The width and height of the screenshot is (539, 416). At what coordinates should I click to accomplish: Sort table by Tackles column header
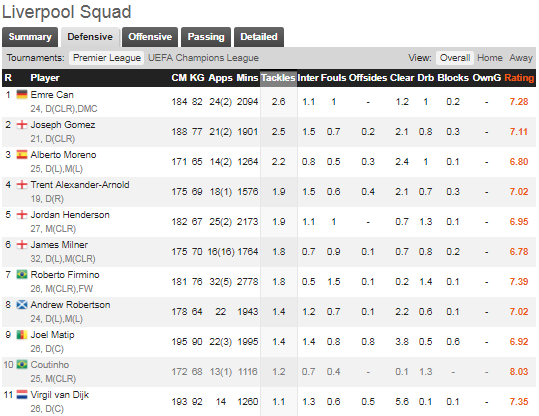click(x=278, y=78)
